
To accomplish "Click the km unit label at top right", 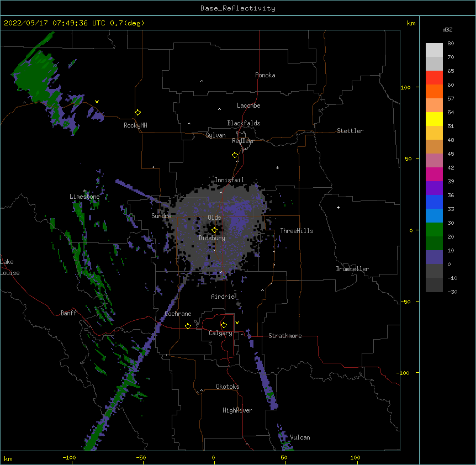I will [411, 23].
